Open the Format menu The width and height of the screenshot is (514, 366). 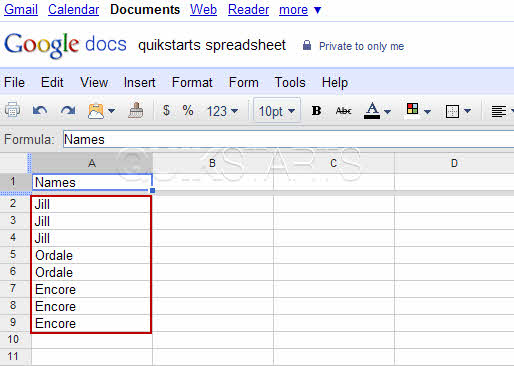point(192,82)
